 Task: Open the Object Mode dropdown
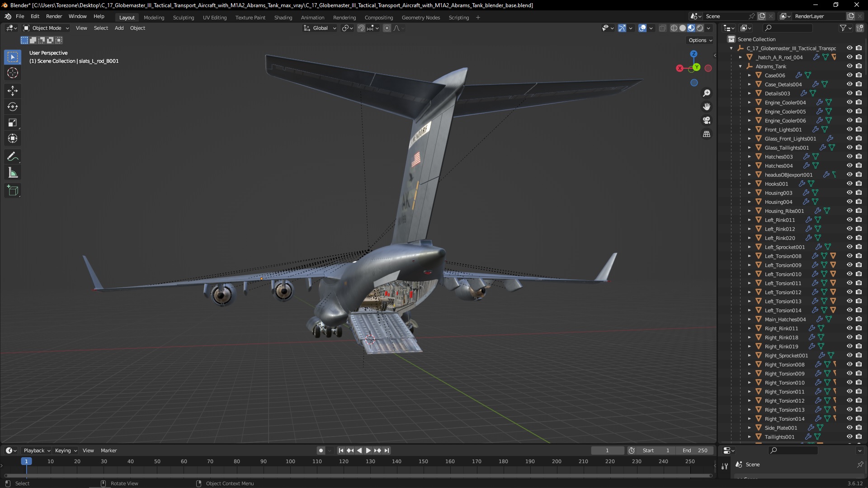[46, 28]
